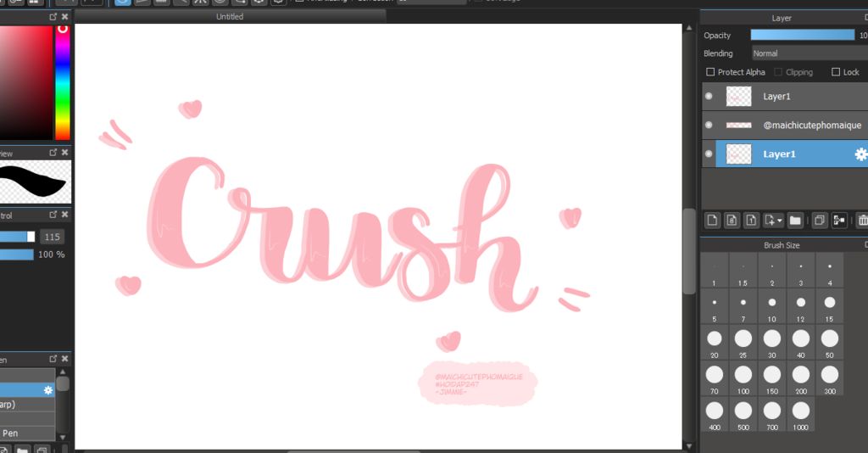
Task: Float the brush preview panel
Action: [53, 153]
